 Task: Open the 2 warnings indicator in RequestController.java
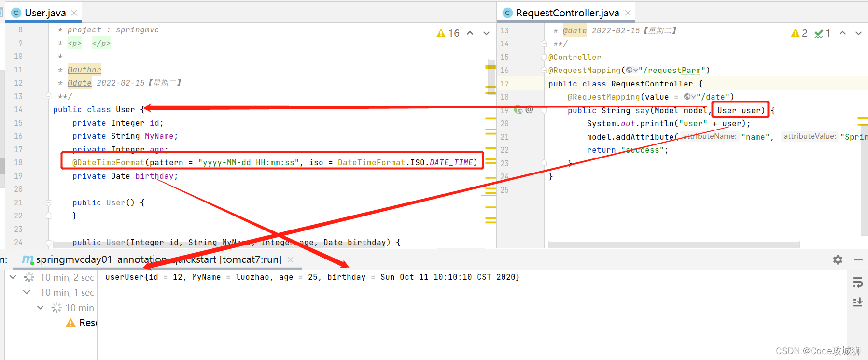(799, 33)
